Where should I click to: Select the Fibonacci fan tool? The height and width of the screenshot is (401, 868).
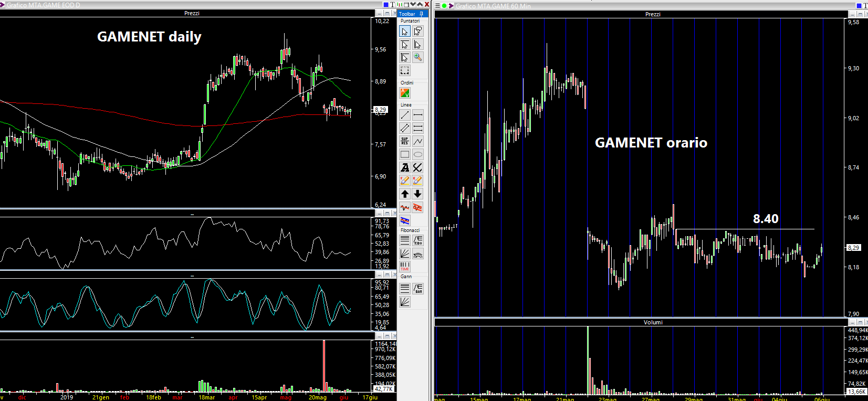405,254
